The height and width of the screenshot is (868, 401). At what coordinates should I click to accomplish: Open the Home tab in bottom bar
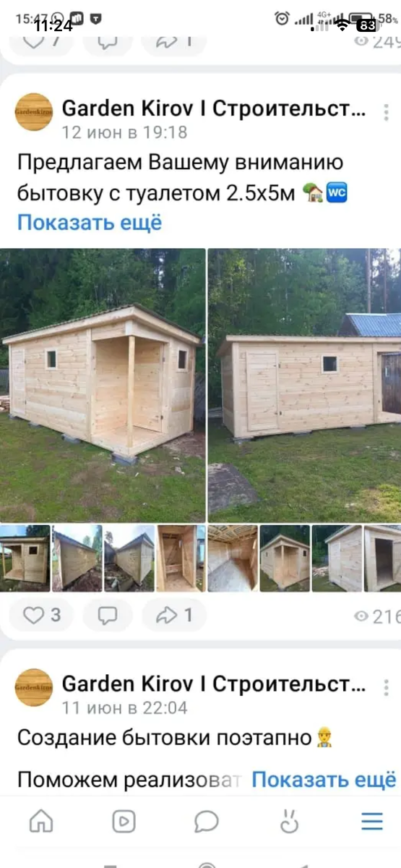[x=41, y=821]
